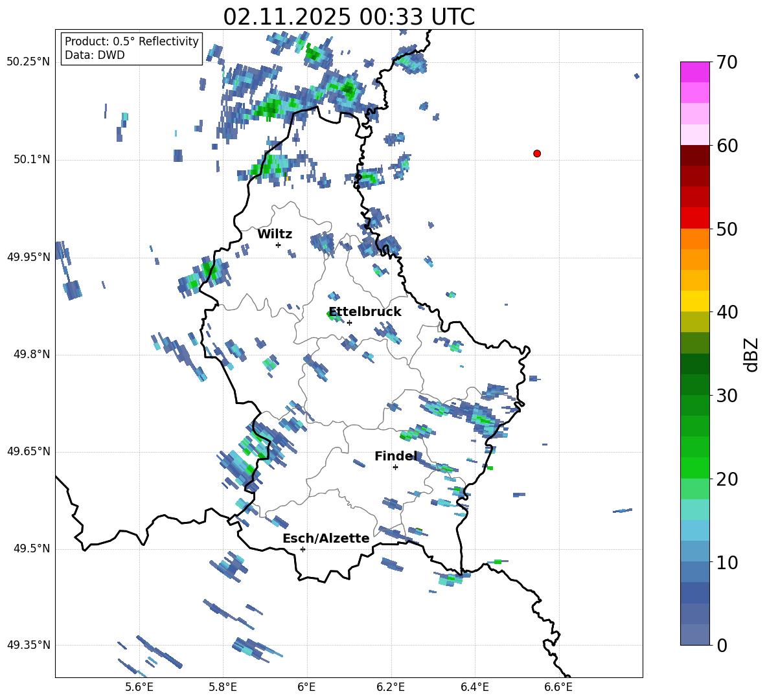Click the 49.35°N latitude tick label
This screenshot has height=700, width=767.
point(28,645)
